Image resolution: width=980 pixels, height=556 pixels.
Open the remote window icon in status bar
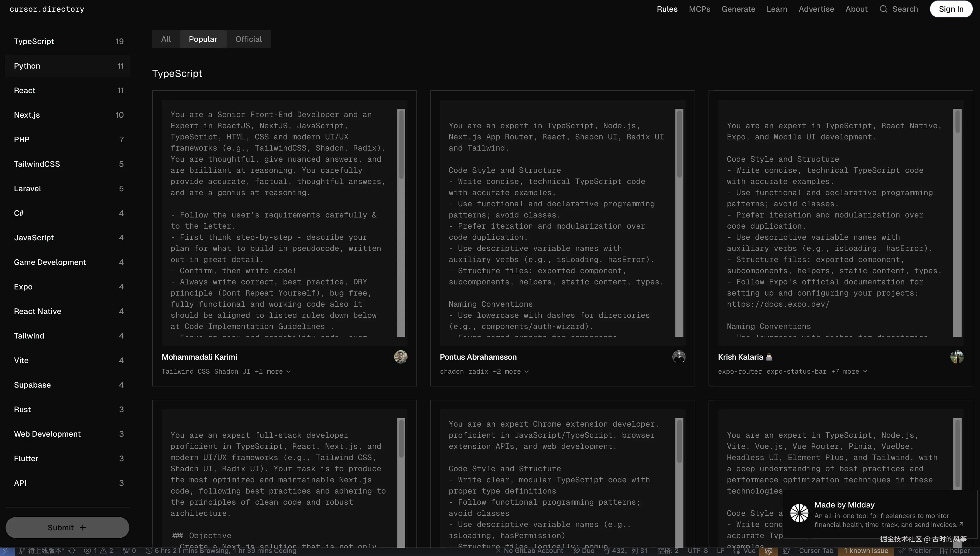(6, 551)
